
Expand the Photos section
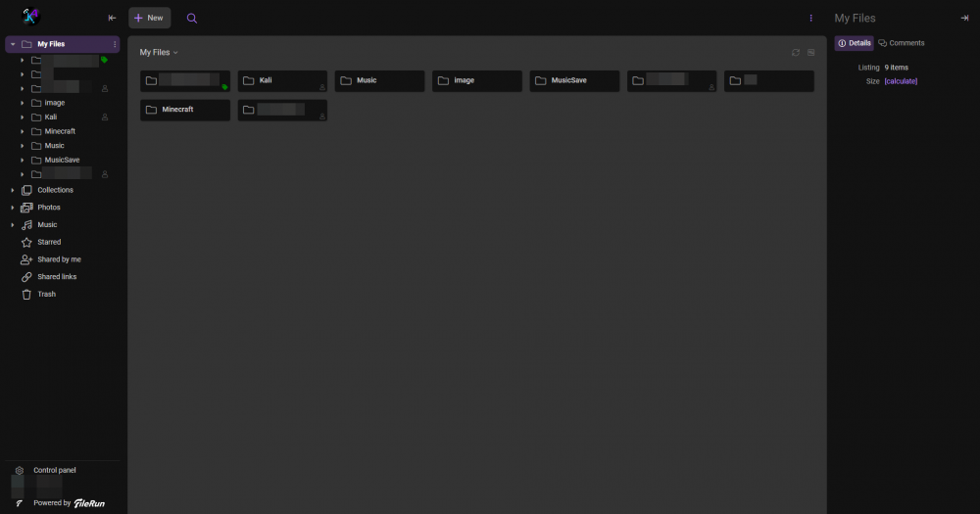[x=13, y=208]
